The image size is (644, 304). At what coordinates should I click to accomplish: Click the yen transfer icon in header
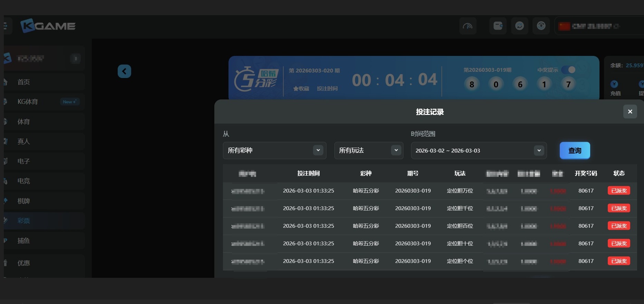(541, 26)
